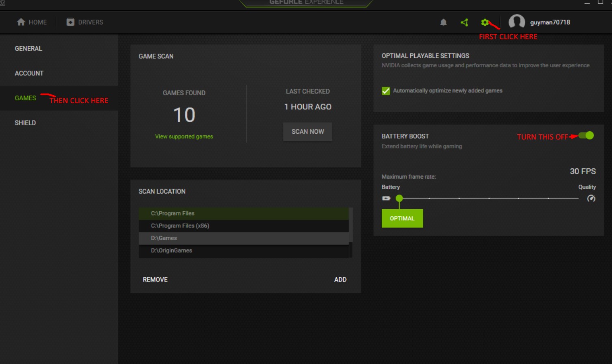Click the 30 FPS value
Viewport: 612px width, 364px height.
[583, 171]
